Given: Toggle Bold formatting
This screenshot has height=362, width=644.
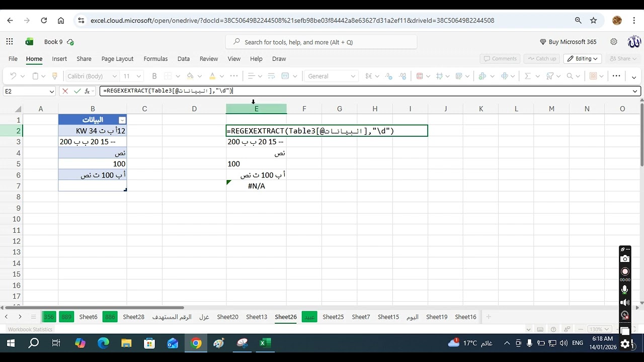Looking at the screenshot, I should tap(154, 76).
